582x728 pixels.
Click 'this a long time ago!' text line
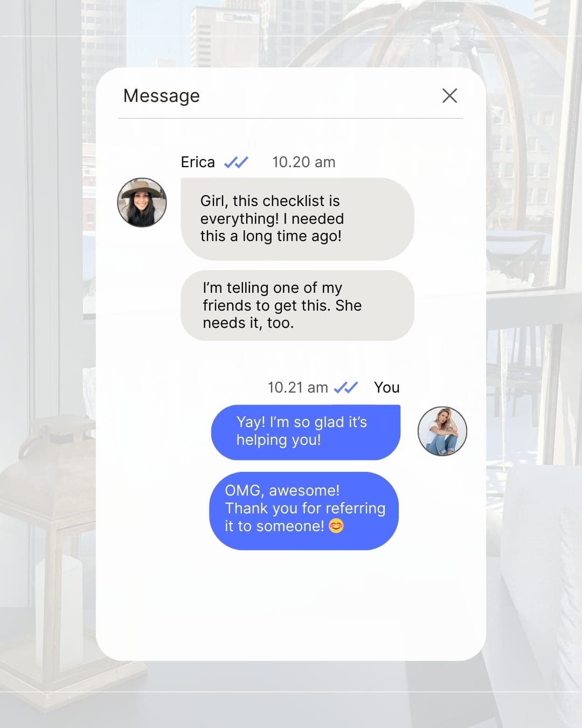pos(271,236)
